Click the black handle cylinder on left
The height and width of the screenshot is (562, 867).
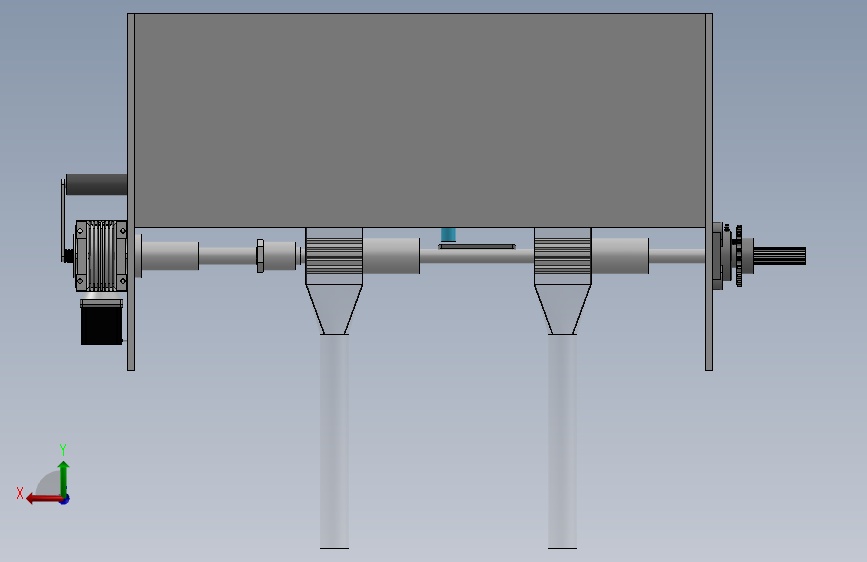pyautogui.click(x=96, y=184)
